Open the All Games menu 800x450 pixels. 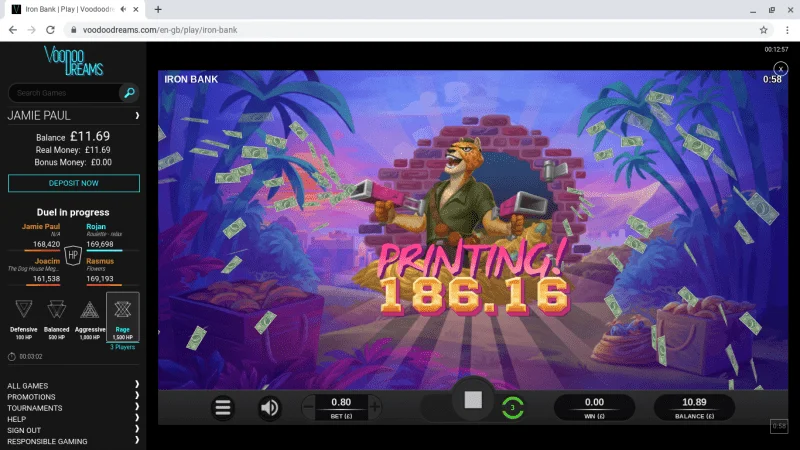click(x=28, y=386)
